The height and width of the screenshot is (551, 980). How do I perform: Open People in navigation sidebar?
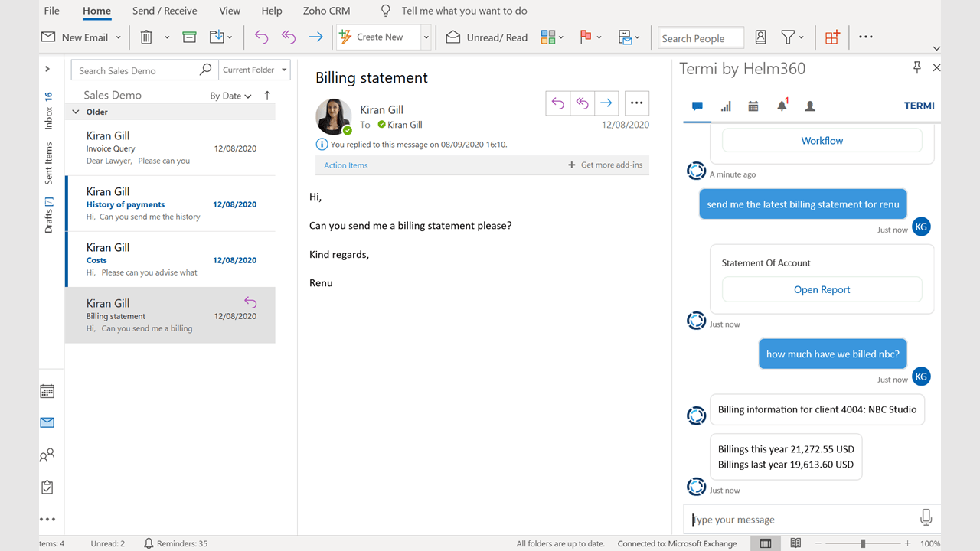tap(47, 455)
